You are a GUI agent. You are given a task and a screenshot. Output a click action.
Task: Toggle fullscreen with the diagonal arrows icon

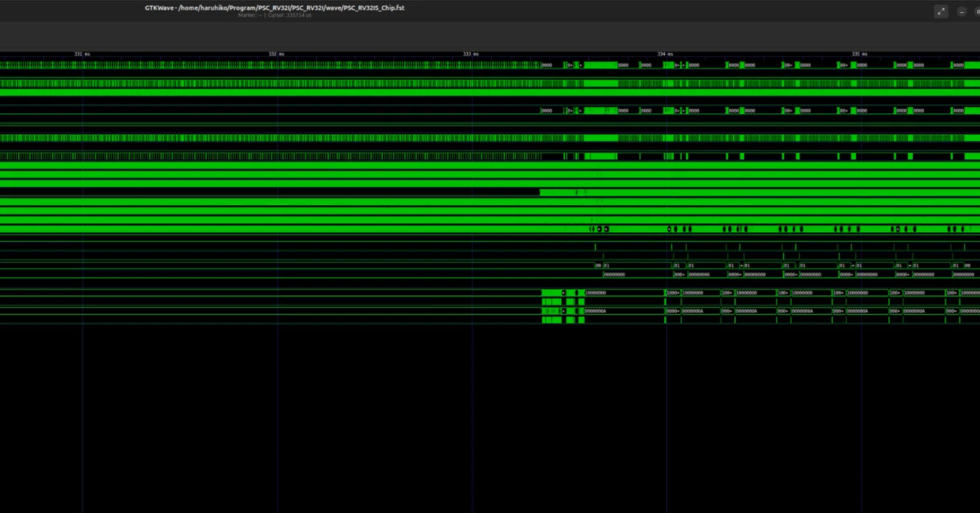click(x=941, y=11)
